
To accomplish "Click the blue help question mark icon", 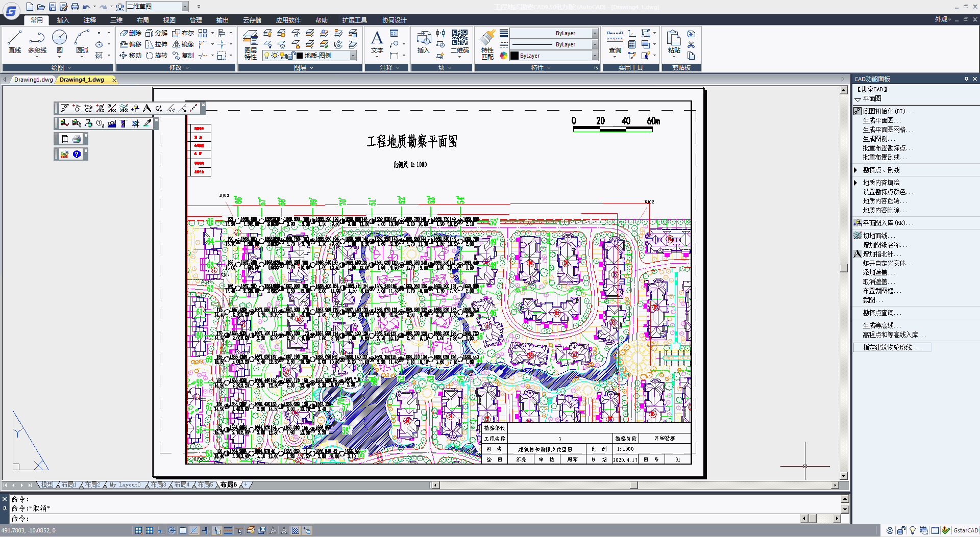I will (77, 154).
